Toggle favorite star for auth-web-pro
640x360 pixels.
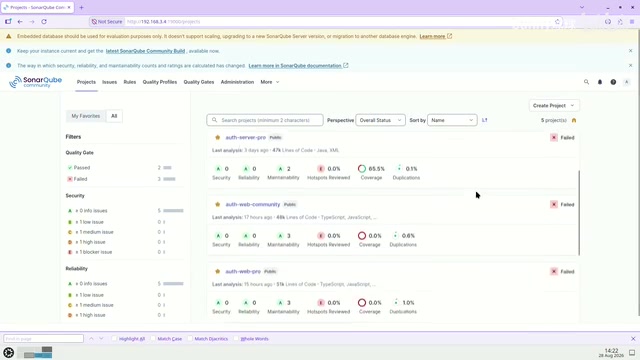tap(218, 271)
